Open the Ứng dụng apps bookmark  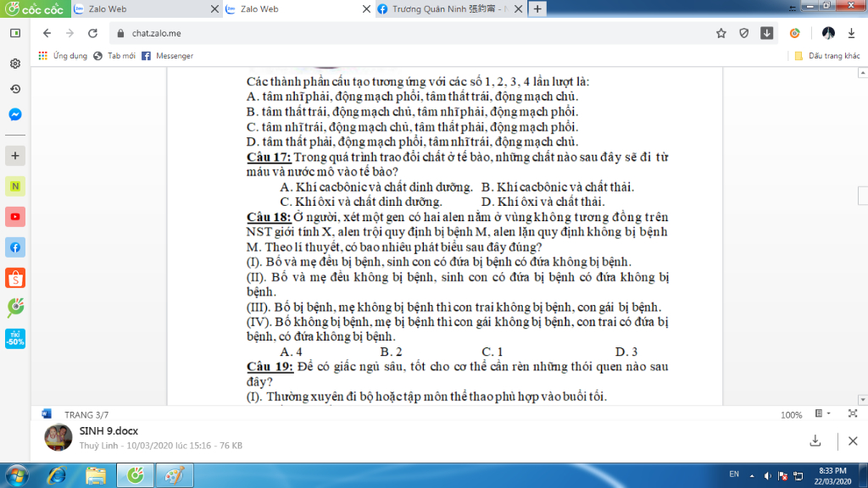[63, 56]
